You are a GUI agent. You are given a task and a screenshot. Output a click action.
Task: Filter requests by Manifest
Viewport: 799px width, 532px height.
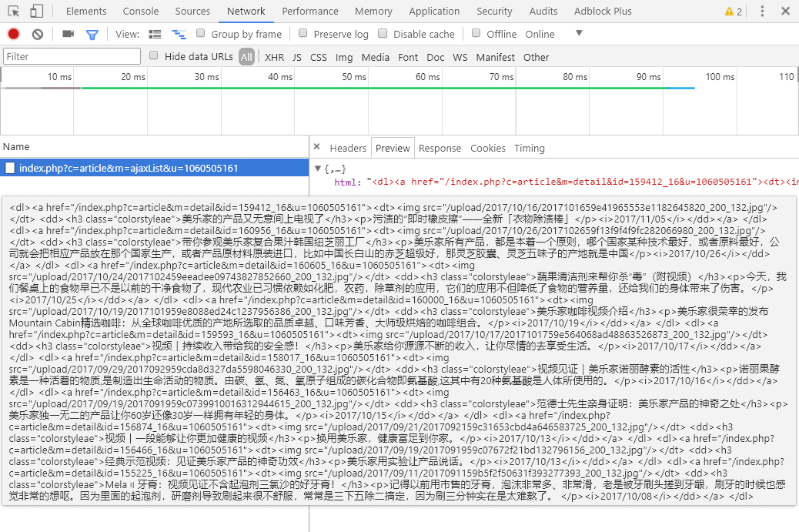coord(495,57)
